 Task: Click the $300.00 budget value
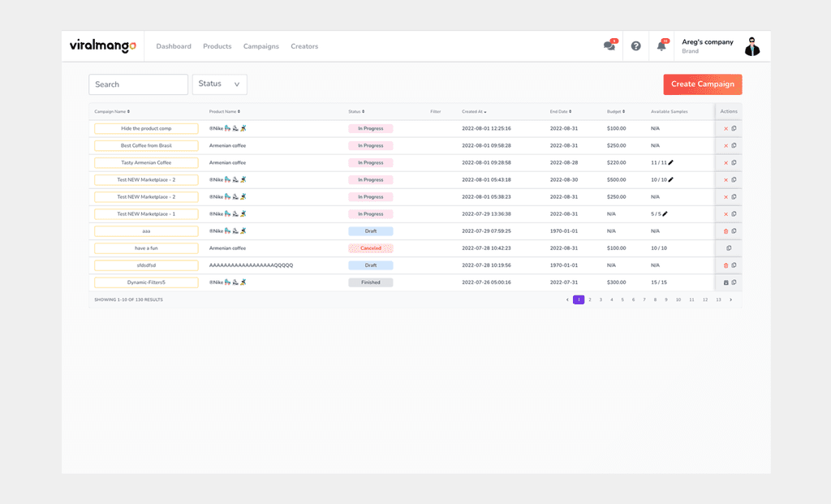click(x=617, y=282)
